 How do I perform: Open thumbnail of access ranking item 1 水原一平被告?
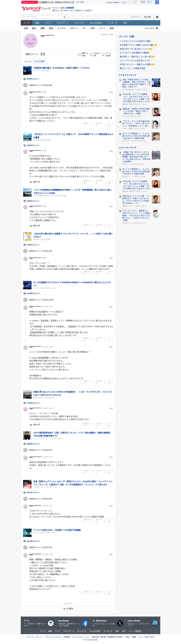click(x=156, y=83)
